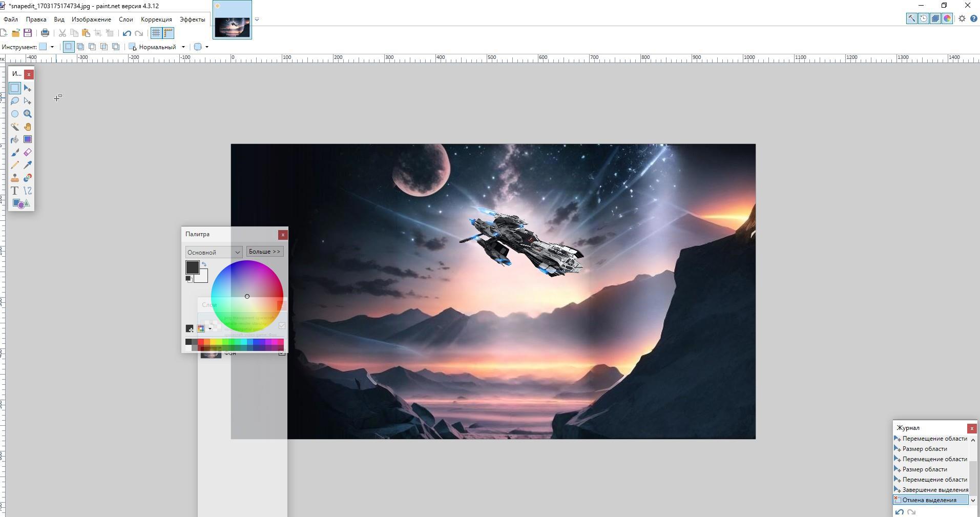Open the Коррекция menu
The width and height of the screenshot is (980, 517).
(x=156, y=19)
